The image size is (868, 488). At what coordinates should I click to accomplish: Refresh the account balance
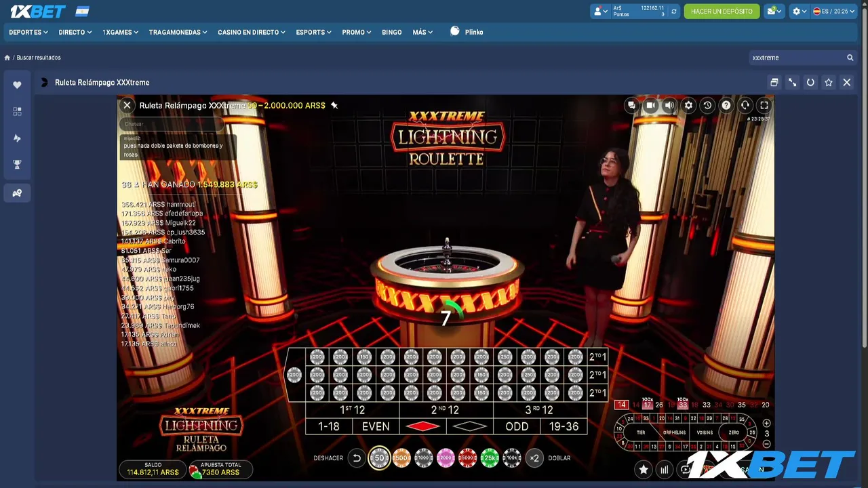tap(673, 12)
